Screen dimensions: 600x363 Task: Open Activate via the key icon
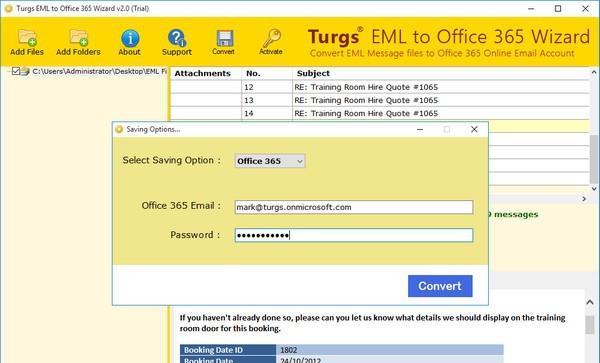(x=271, y=42)
